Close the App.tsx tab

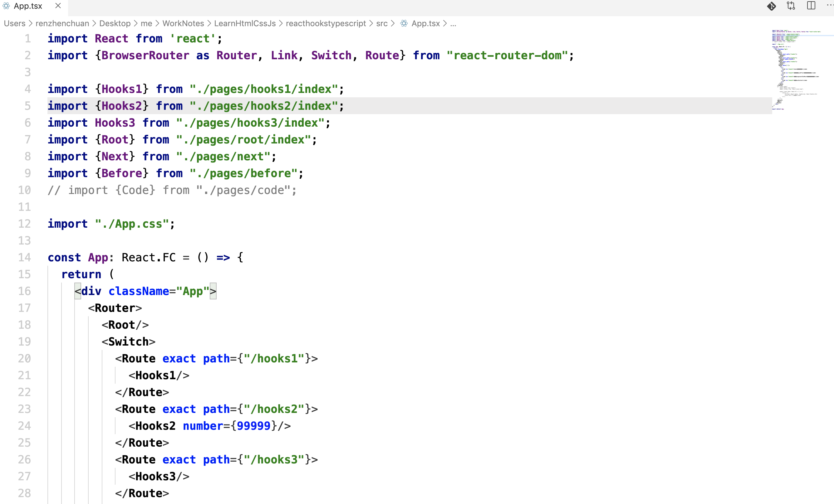pos(58,6)
